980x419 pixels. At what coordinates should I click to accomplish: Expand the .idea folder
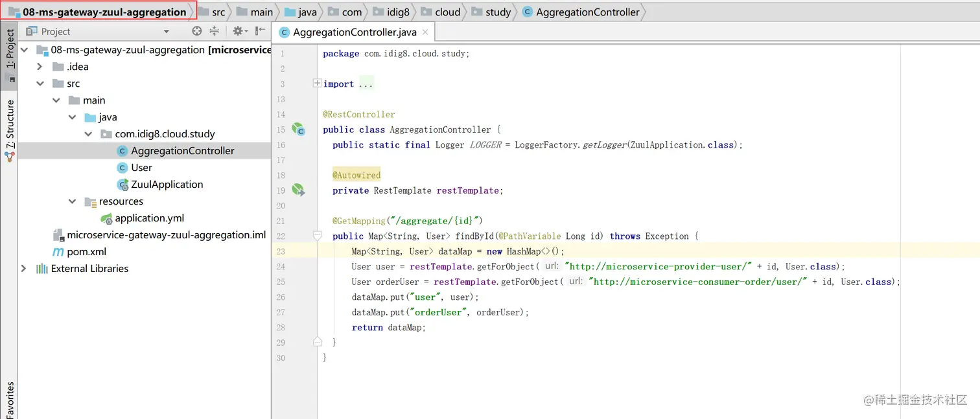[x=40, y=67]
